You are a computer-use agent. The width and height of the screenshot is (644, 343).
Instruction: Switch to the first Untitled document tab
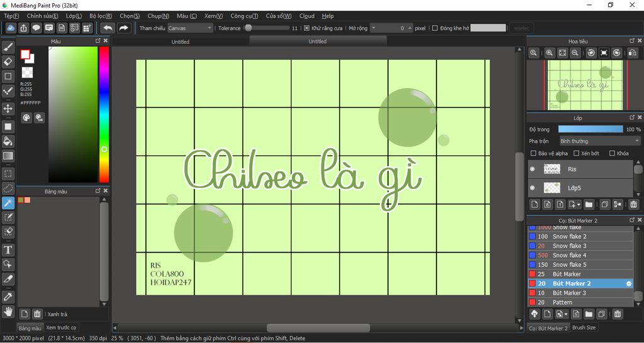[180, 41]
